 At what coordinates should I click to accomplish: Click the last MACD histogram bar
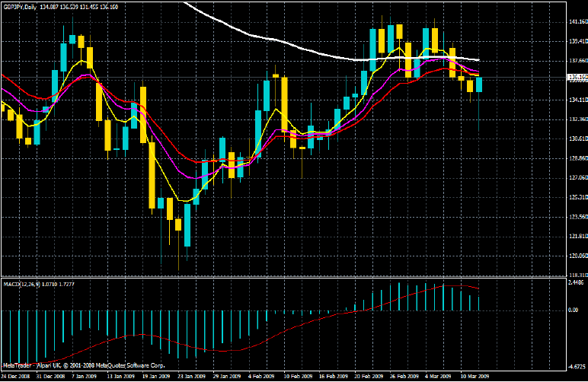point(479,304)
